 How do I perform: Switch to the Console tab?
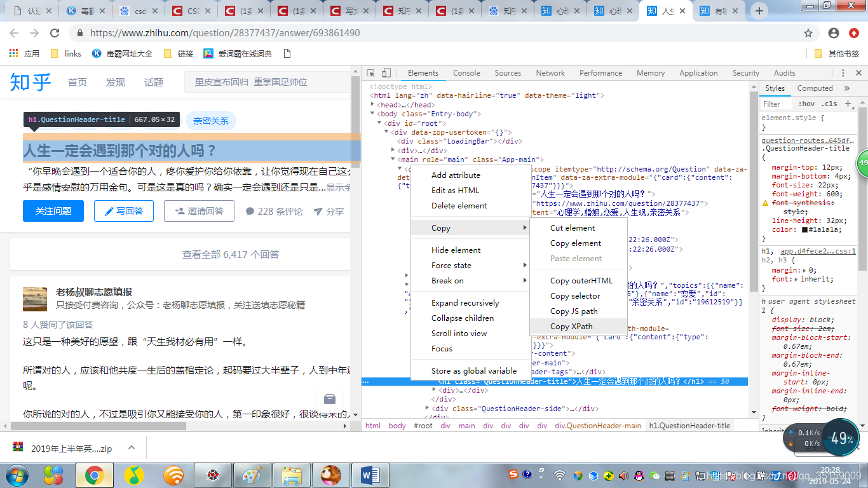(466, 73)
